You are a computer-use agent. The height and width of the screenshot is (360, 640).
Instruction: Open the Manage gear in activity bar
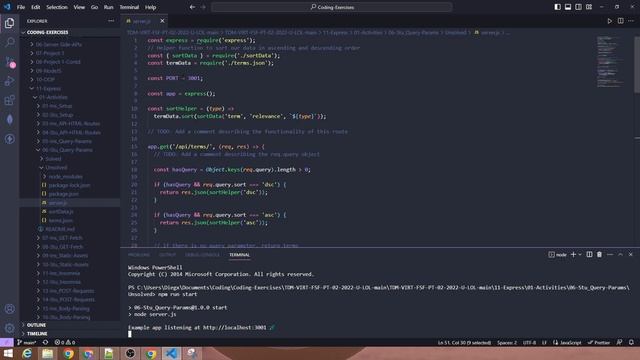click(x=9, y=328)
